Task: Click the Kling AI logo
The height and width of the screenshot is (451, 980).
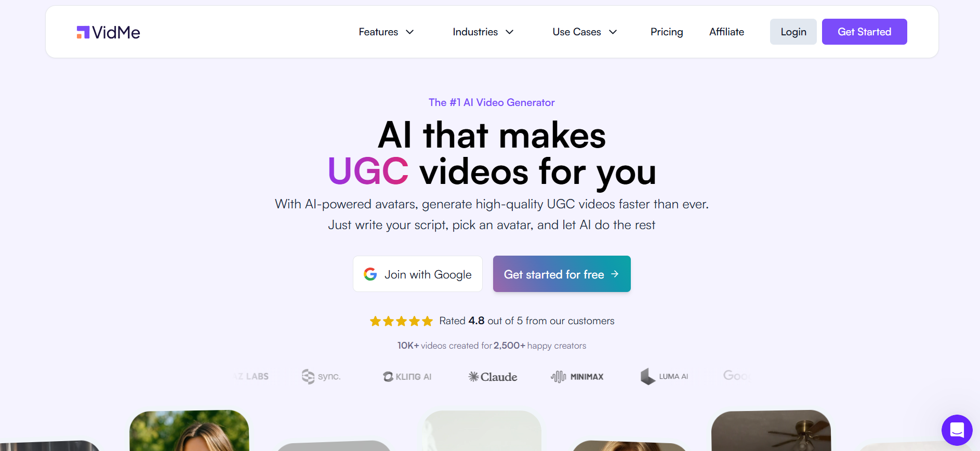Action: coord(407,377)
